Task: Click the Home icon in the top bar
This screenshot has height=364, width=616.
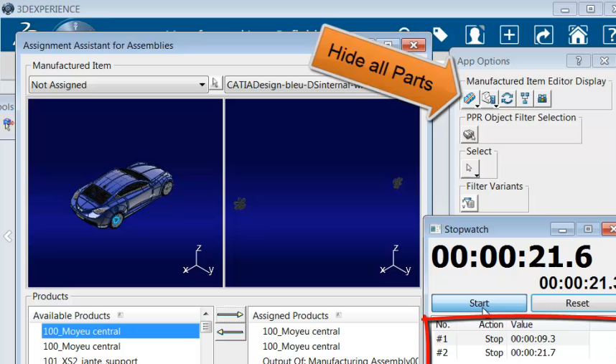Action: coord(578,34)
